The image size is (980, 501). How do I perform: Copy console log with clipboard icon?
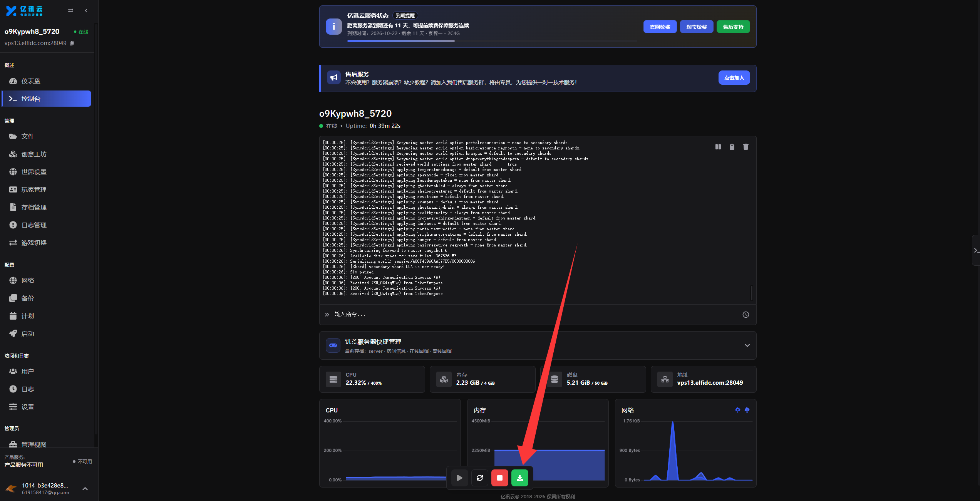(x=732, y=147)
